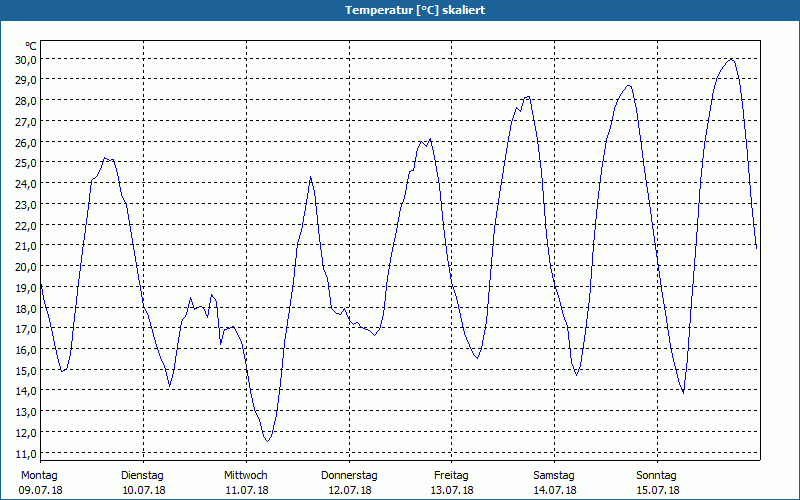This screenshot has width=800, height=500.
Task: Select the 12,0 y-axis value
Action: (x=26, y=433)
